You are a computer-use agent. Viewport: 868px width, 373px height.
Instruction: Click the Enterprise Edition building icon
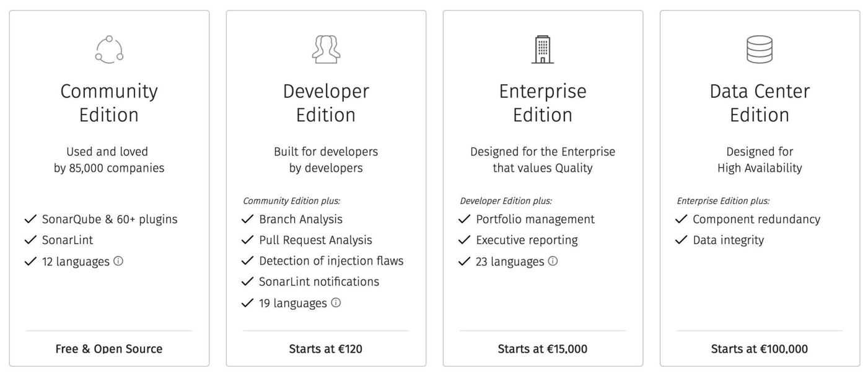pyautogui.click(x=543, y=50)
